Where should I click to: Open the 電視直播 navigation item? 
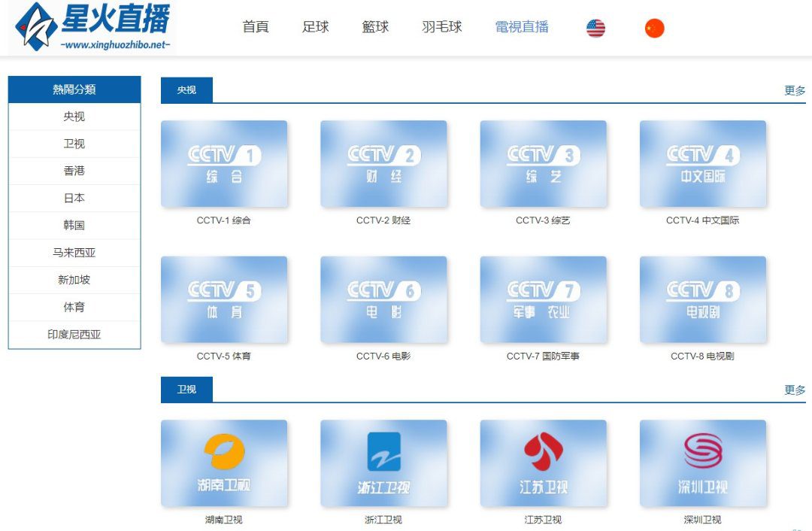(x=520, y=27)
